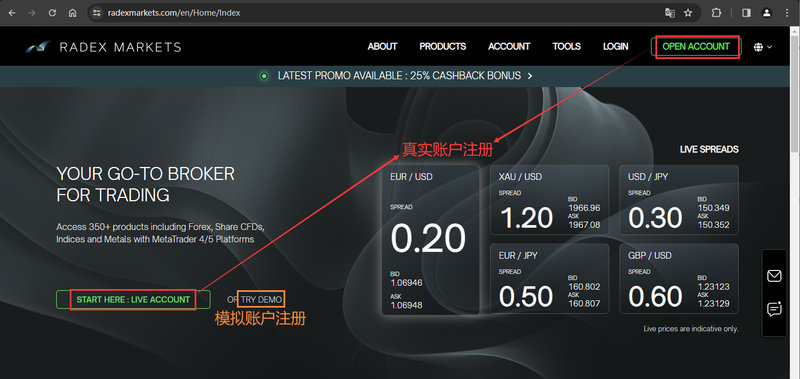Open the live chat bubble icon
This screenshot has height=379, width=800.
pos(774,309)
